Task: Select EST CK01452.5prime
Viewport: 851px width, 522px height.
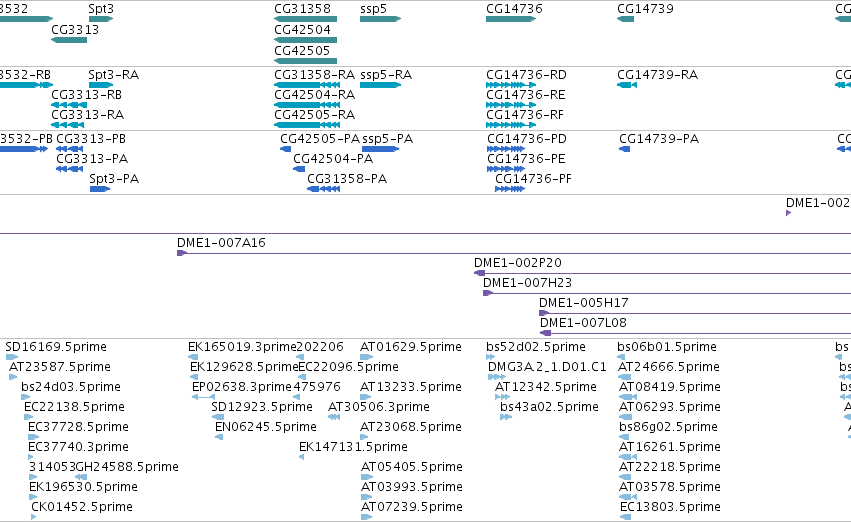Action: tap(34, 517)
